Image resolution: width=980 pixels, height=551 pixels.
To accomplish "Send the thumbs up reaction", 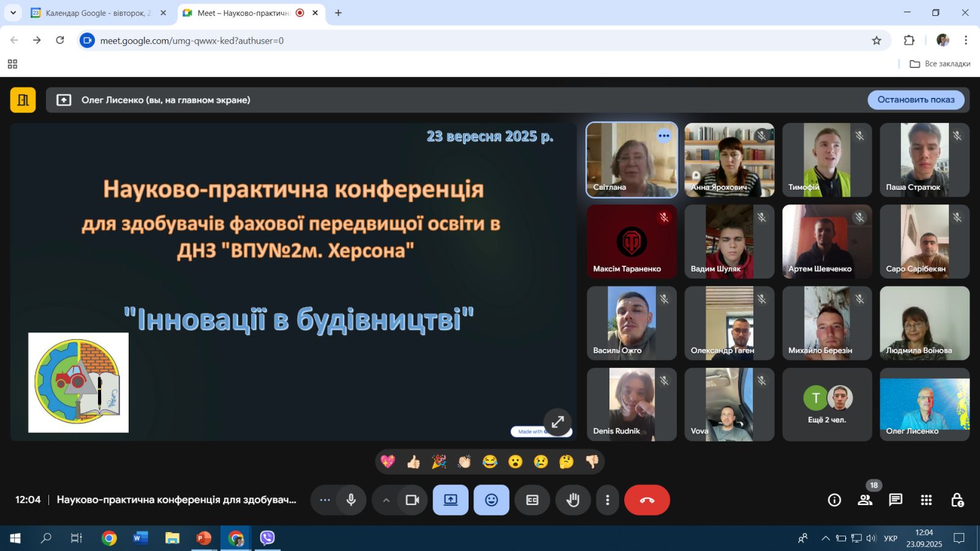I will [x=413, y=462].
